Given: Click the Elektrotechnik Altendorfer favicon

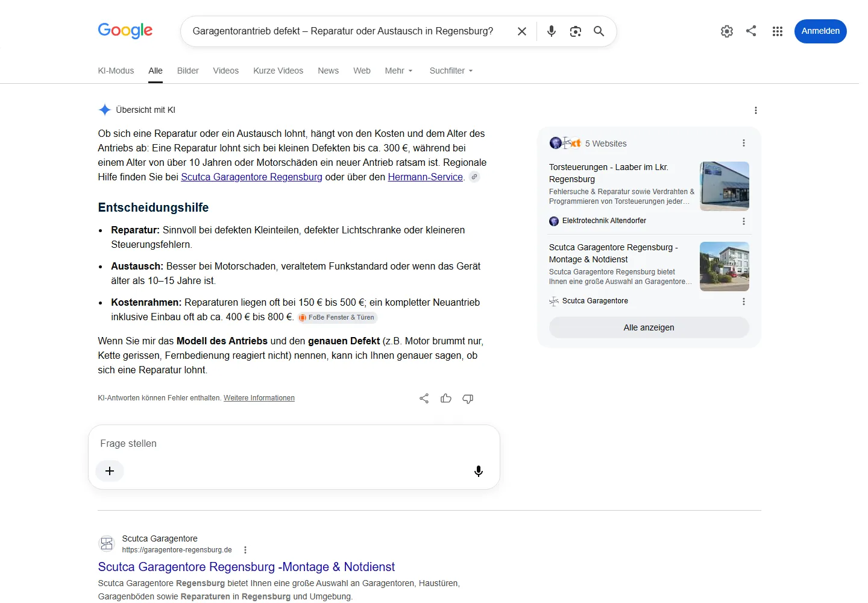Looking at the screenshot, I should pos(554,221).
